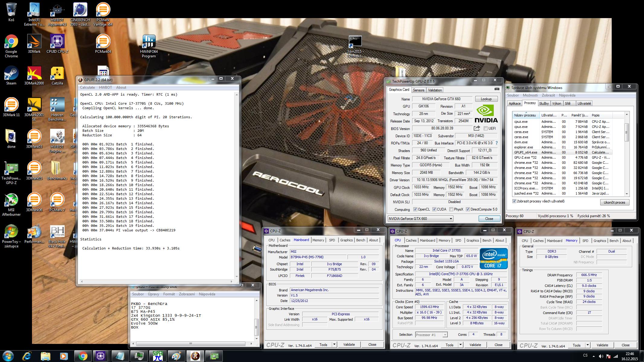Screen dimensions: 644x362
Task: Open Heaven Benchmark desktop shortcut
Action: pos(57,109)
